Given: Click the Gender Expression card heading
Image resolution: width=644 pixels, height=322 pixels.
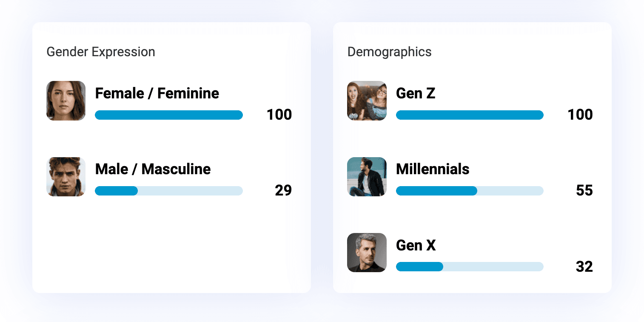Looking at the screenshot, I should pos(101,52).
